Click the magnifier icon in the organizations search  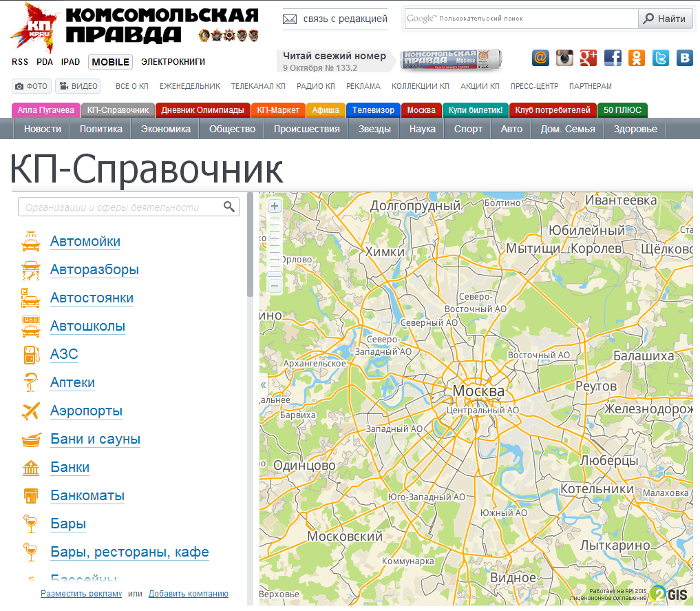(x=229, y=207)
